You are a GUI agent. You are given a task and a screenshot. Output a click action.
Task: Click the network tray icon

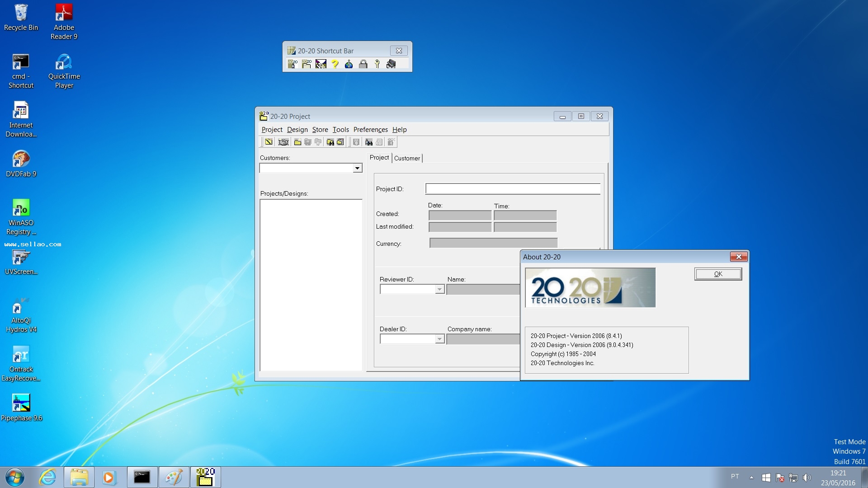[793, 478]
